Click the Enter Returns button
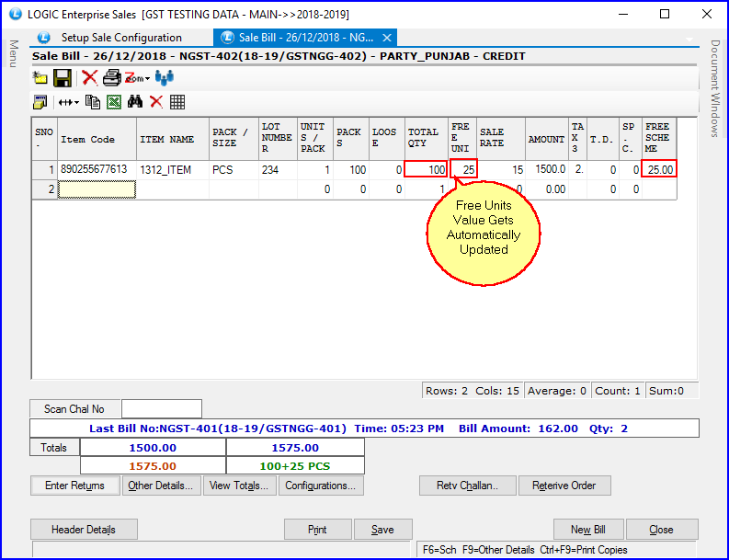 tap(74, 486)
